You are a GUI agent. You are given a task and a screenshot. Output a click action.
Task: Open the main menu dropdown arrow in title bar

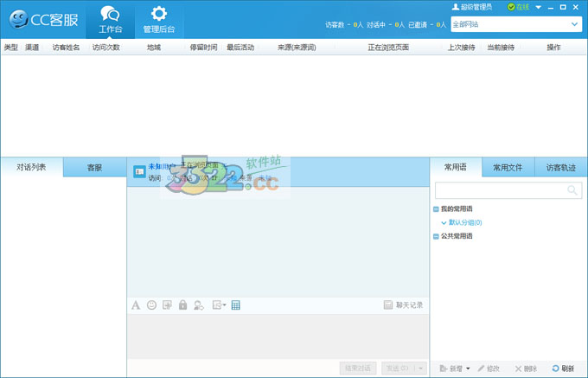point(539,7)
